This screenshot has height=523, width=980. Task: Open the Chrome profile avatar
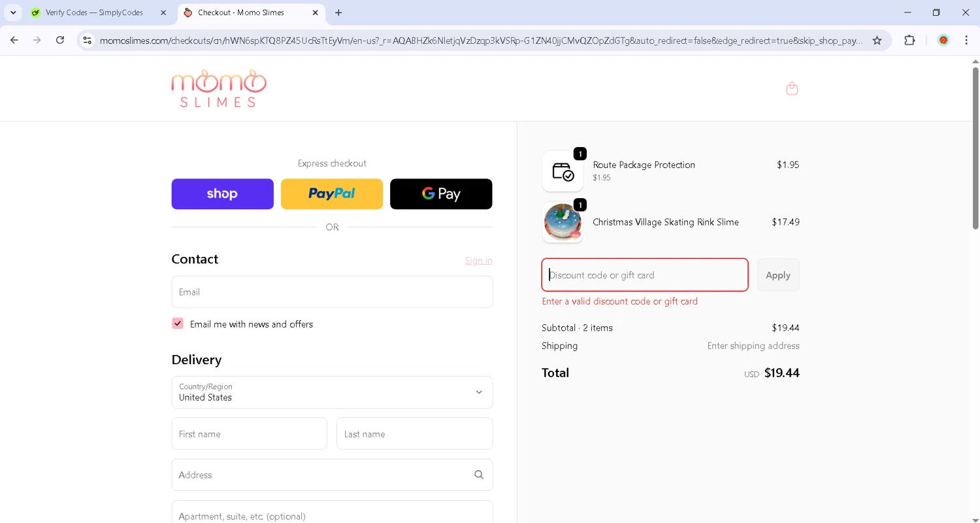[943, 41]
